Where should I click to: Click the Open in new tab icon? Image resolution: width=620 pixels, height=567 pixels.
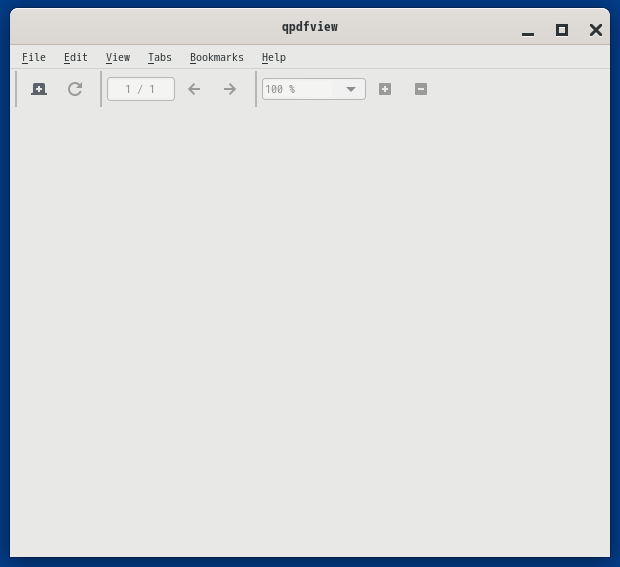click(x=39, y=89)
